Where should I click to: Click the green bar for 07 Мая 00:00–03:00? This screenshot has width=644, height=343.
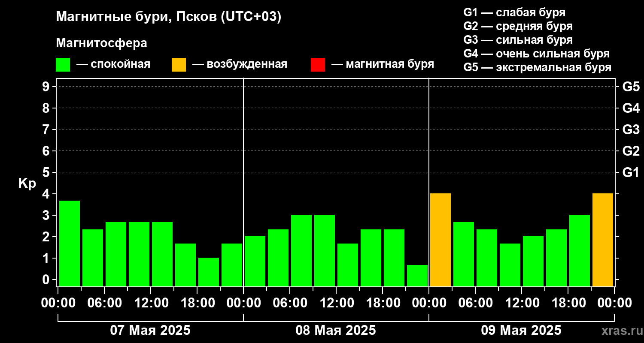(x=70, y=244)
